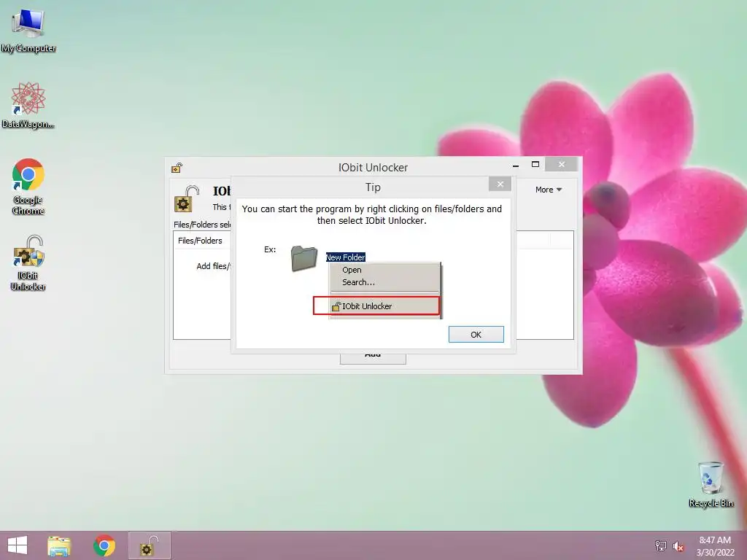Image resolution: width=747 pixels, height=560 pixels.
Task: Minimize the IObit Unlocker window
Action: [x=516, y=165]
